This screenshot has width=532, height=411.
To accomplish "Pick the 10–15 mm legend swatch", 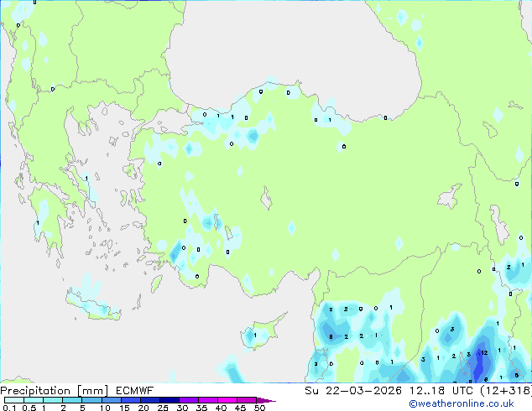I will point(111,400).
